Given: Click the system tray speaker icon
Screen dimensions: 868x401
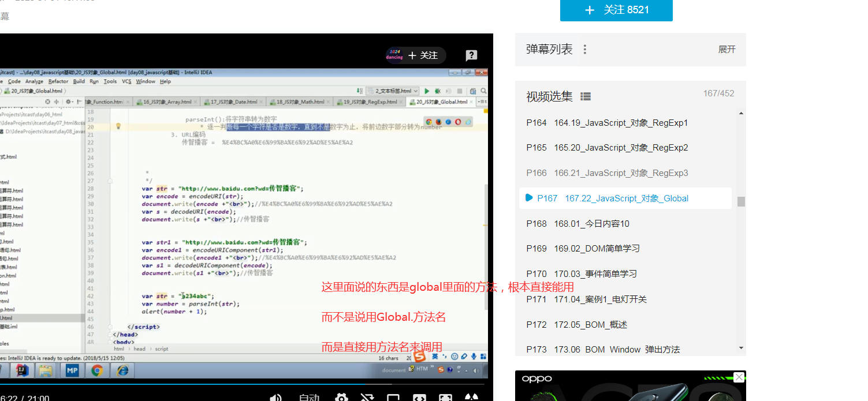Looking at the screenshot, I should click(476, 370).
